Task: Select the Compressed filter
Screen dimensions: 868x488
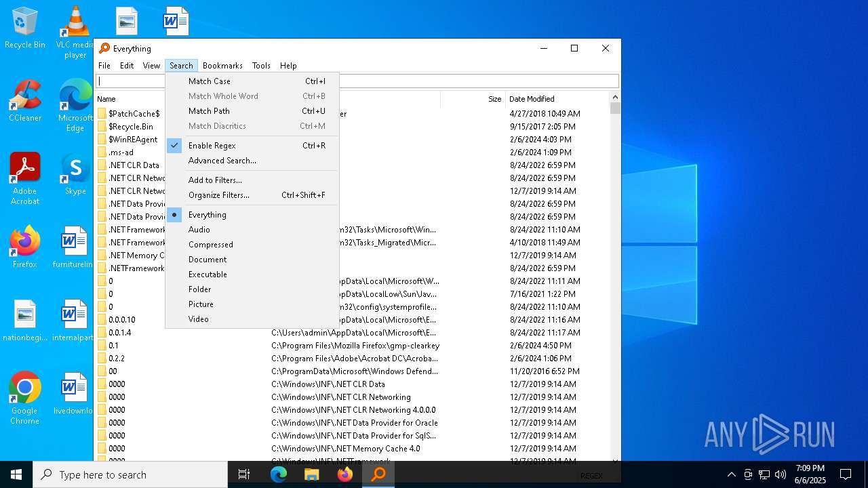Action: pyautogui.click(x=251, y=245)
